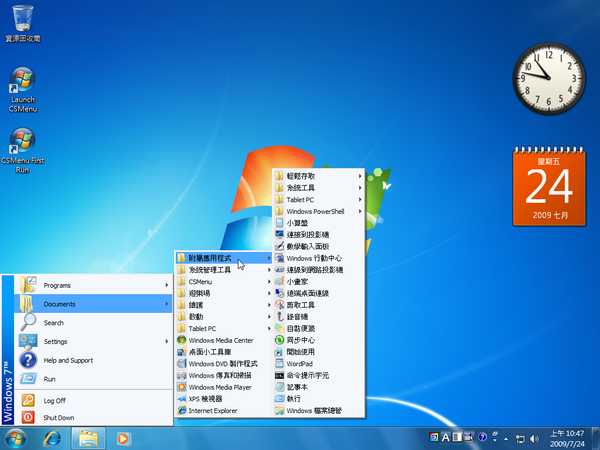The width and height of the screenshot is (600, 450).
Task: Select Search in the start menu
Action: [x=93, y=323]
